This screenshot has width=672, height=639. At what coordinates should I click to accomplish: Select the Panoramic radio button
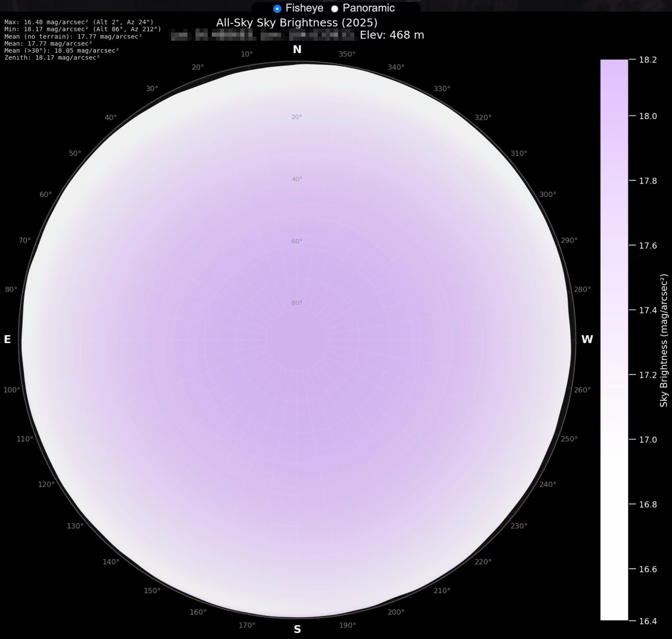[x=335, y=8]
